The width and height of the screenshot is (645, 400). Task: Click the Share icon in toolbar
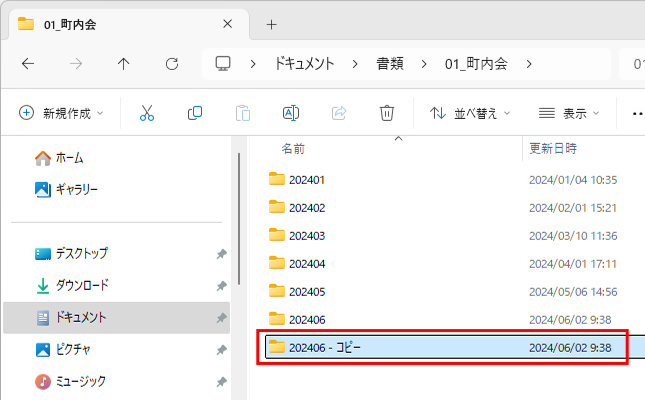pyautogui.click(x=339, y=113)
